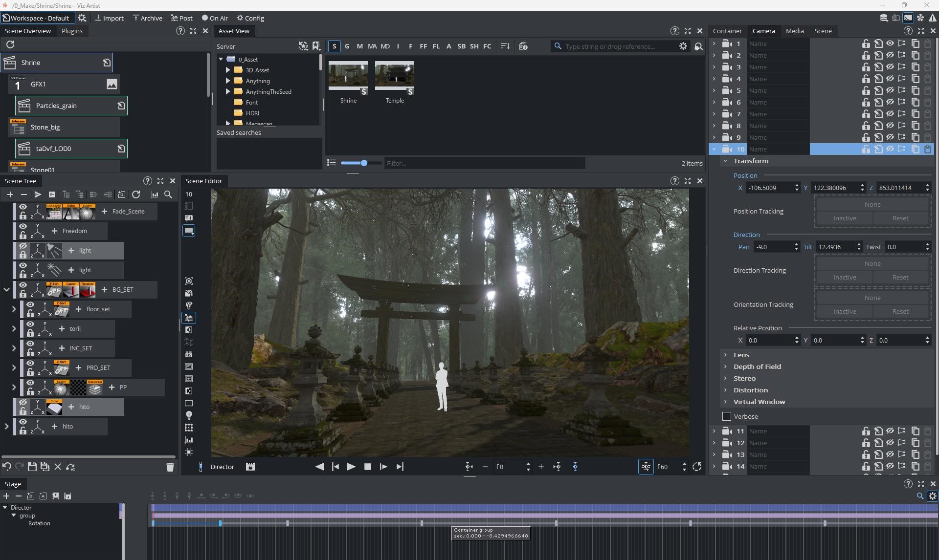Expand the floor_set container
The width and height of the screenshot is (939, 560).
pos(14,309)
